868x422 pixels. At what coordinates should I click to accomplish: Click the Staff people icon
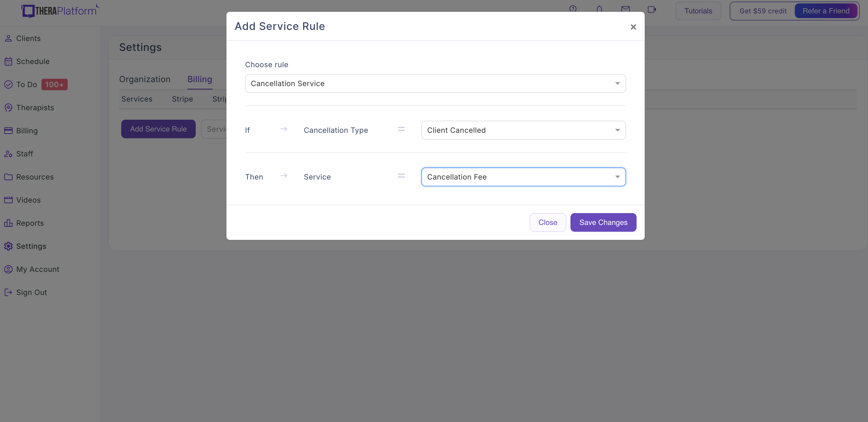[x=8, y=154]
